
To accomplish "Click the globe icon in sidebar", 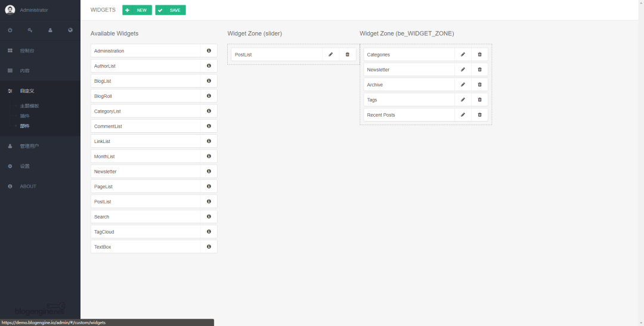I will pos(70,30).
